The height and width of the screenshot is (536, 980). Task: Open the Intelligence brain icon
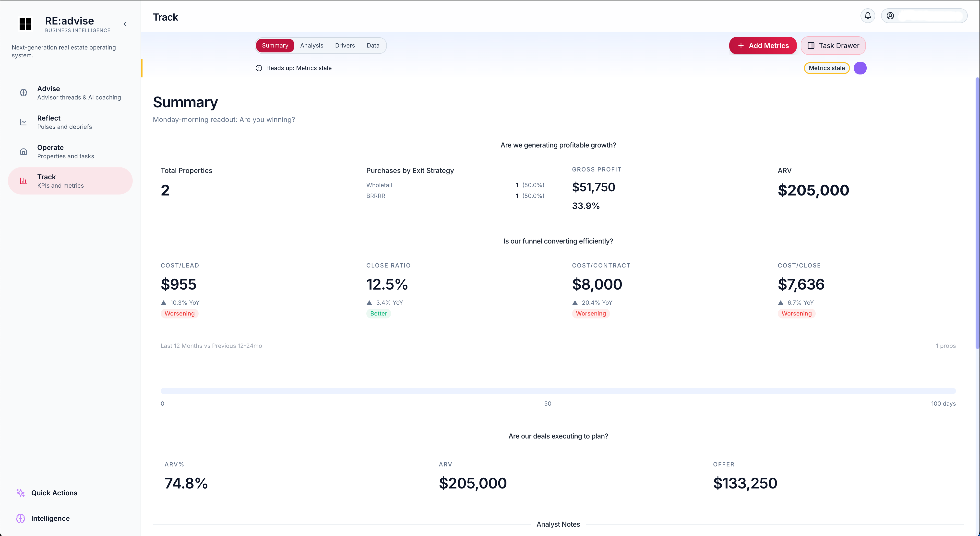(x=20, y=518)
